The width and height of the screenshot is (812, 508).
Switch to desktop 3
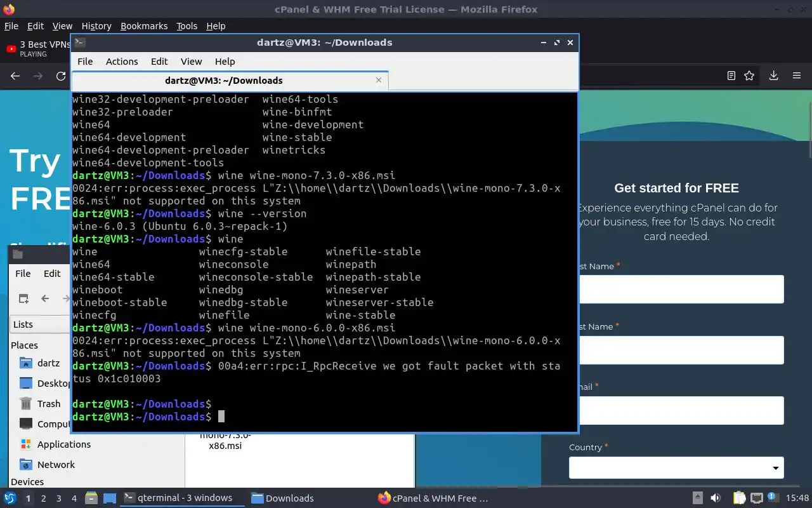[59, 498]
